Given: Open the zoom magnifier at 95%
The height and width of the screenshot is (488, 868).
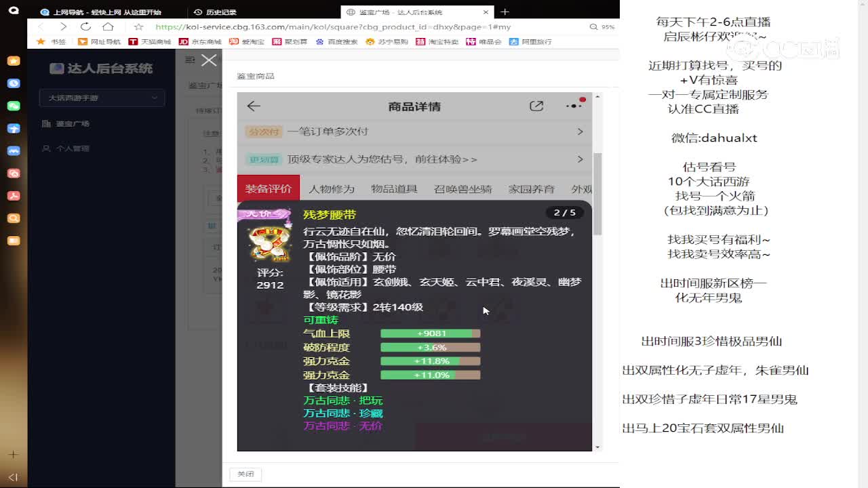Looking at the screenshot, I should (593, 26).
